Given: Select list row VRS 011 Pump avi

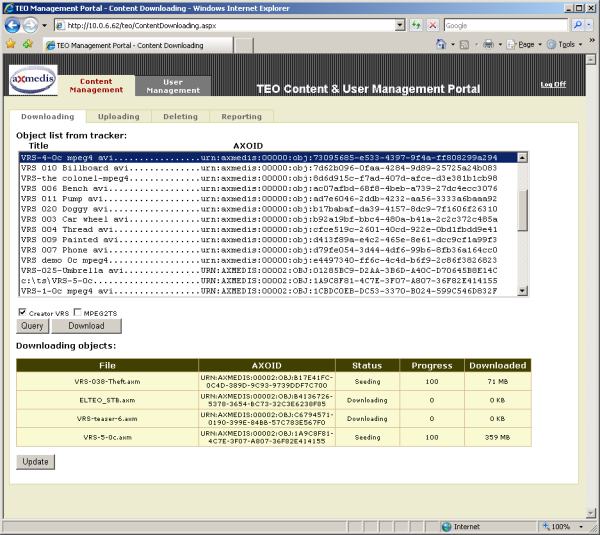Looking at the screenshot, I should coord(268,199).
